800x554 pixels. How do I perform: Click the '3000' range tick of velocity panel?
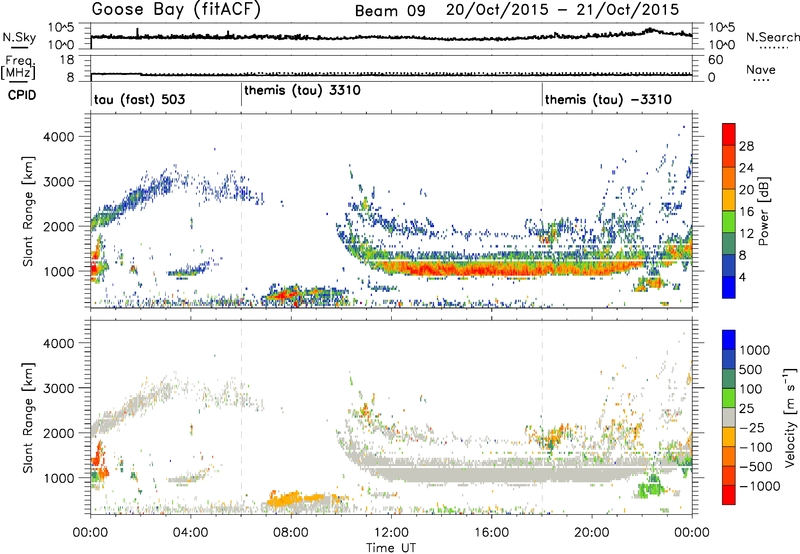click(x=59, y=388)
